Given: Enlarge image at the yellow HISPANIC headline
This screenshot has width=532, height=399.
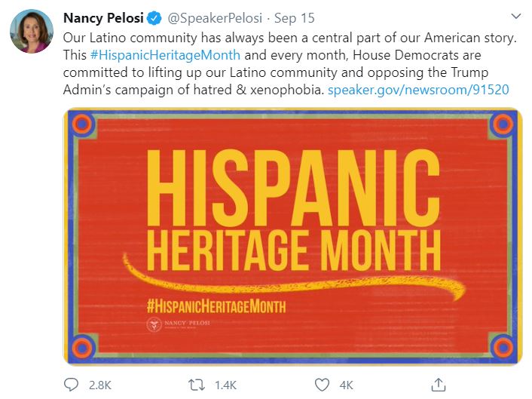Looking at the screenshot, I should [293, 188].
